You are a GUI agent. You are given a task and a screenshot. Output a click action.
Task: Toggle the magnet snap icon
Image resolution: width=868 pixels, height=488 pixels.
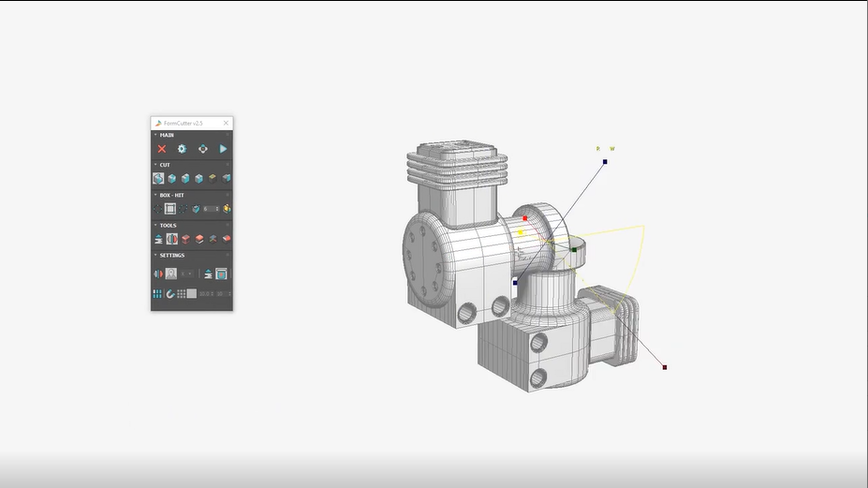pos(170,293)
